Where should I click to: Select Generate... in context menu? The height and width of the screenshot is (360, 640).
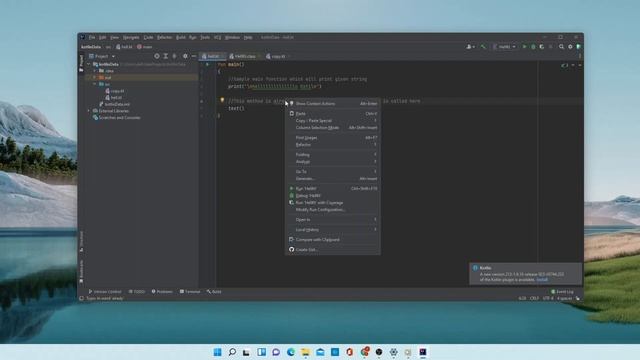coord(333,178)
